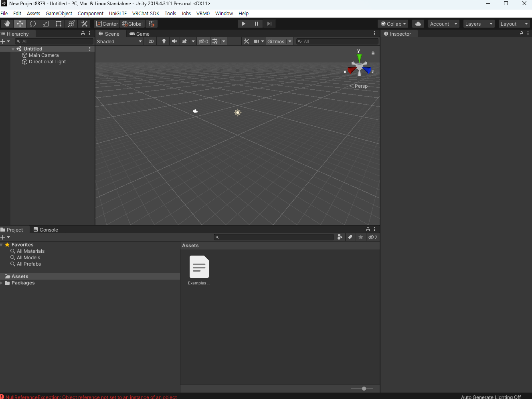Open the Untitled scene options menu

pos(90,49)
